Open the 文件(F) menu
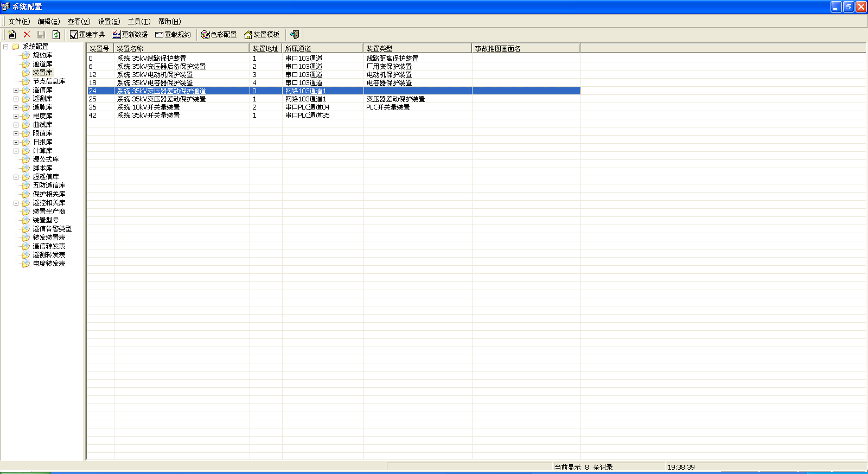 [x=19, y=22]
